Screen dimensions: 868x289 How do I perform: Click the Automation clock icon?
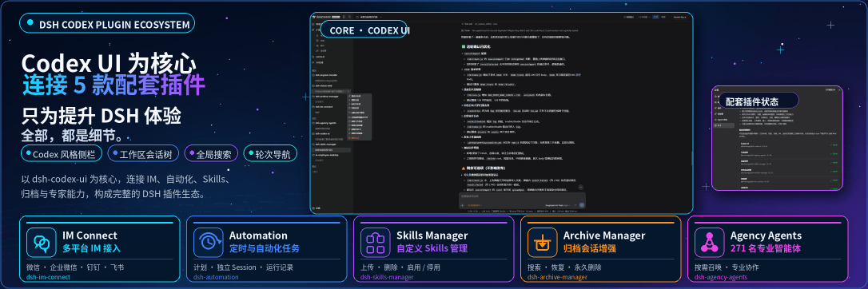point(209,243)
